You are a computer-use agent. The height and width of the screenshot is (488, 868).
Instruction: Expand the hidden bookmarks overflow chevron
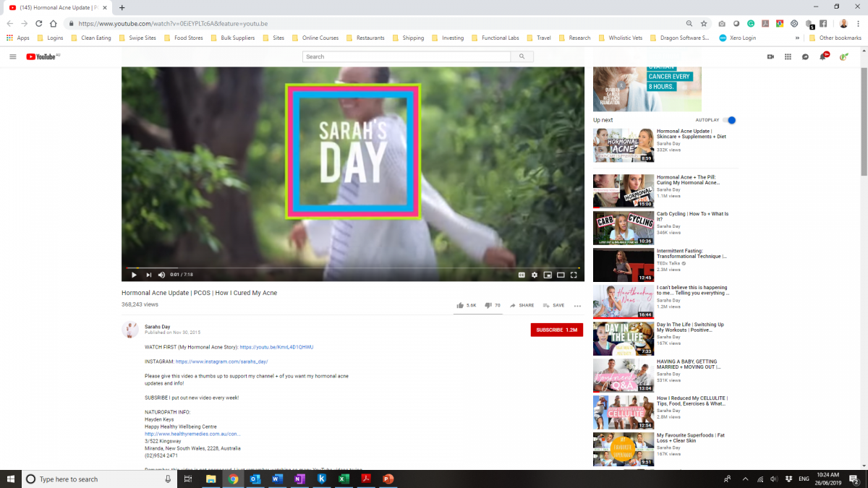[x=798, y=38]
